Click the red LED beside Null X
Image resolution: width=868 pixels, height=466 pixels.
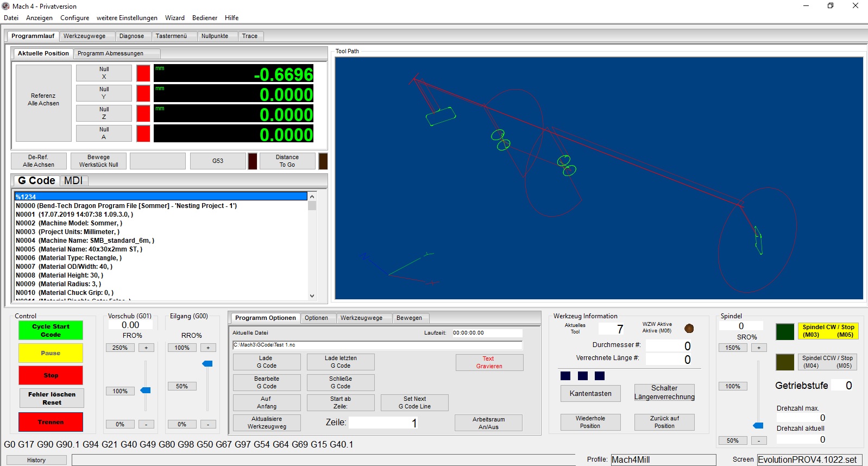pos(143,73)
